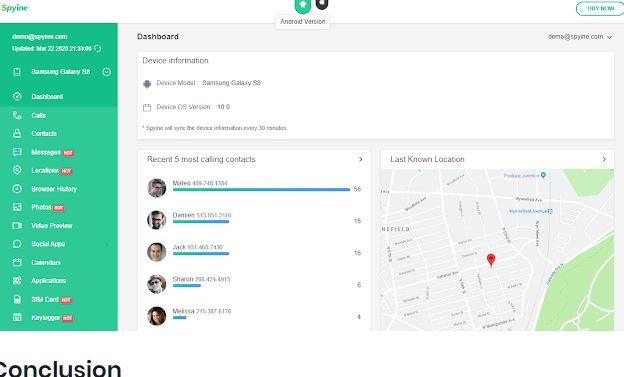
Task: Click the Mateo 409-748-1384 contact name
Action: [x=200, y=183]
